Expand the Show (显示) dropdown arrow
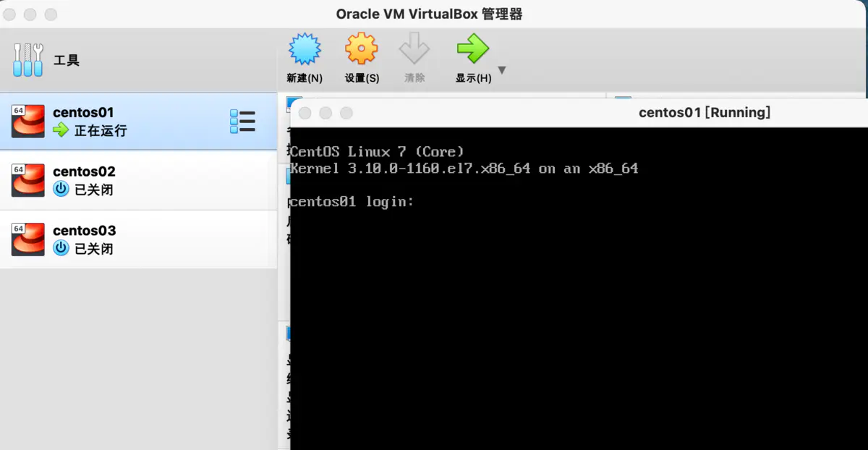The height and width of the screenshot is (450, 868). (502, 70)
